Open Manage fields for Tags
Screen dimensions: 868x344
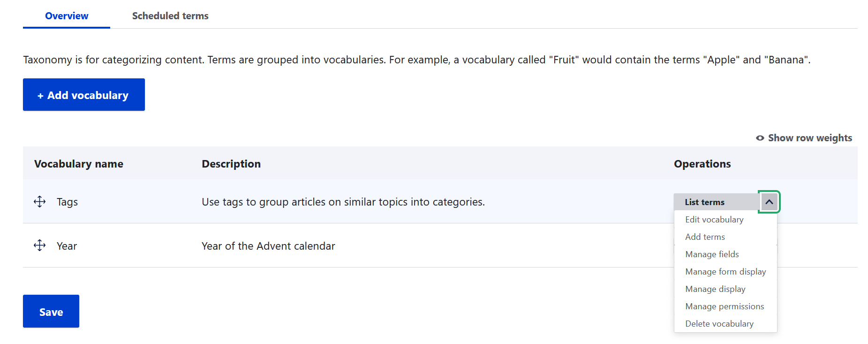click(x=712, y=254)
